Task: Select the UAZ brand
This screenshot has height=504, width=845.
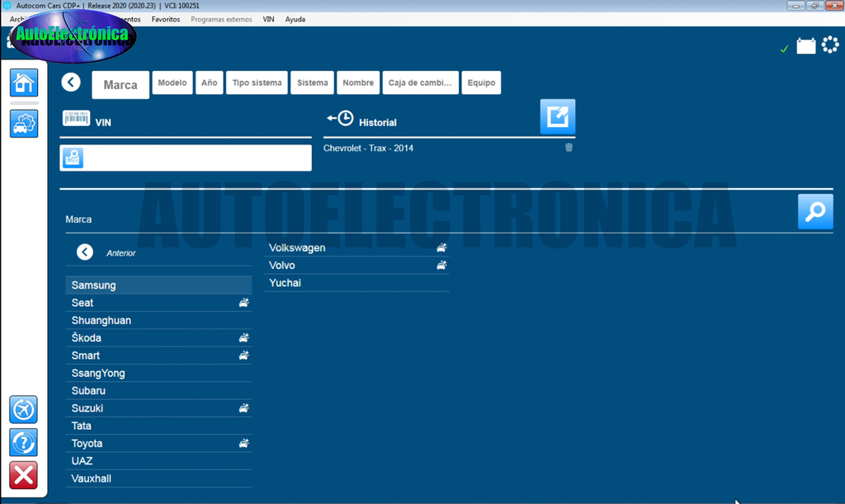Action: coord(159,461)
